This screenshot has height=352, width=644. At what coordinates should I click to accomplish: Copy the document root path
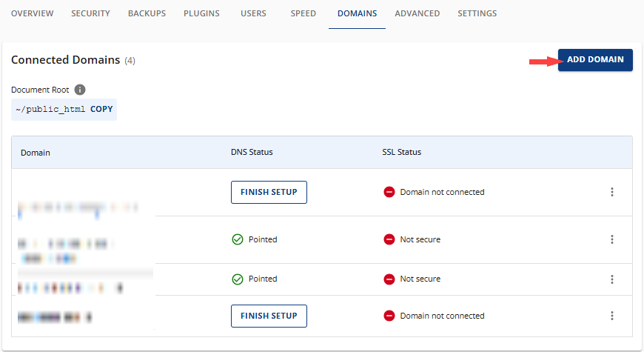point(101,109)
